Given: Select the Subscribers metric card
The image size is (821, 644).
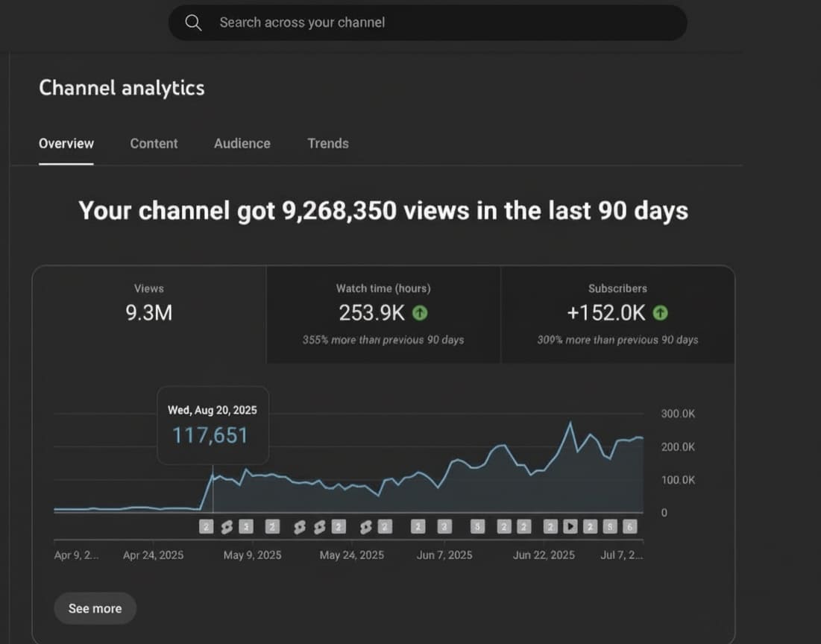Looking at the screenshot, I should [617, 314].
